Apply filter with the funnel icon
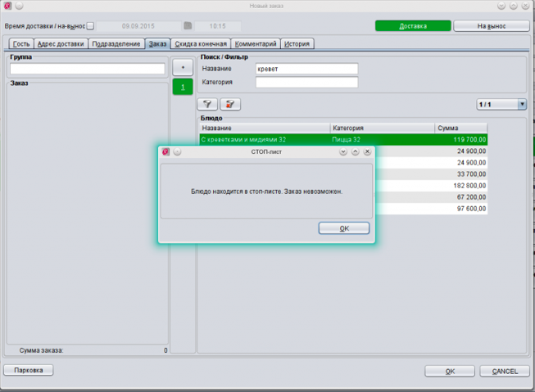This screenshot has width=535, height=392. (207, 104)
